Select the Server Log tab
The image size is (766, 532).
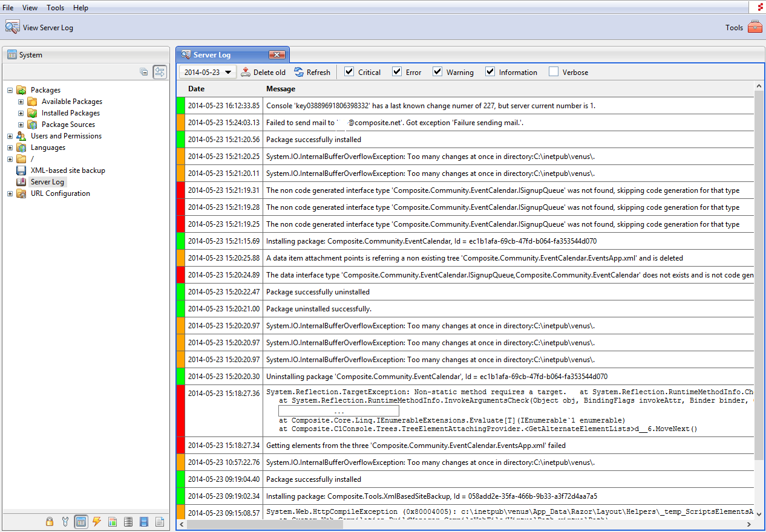tap(224, 54)
